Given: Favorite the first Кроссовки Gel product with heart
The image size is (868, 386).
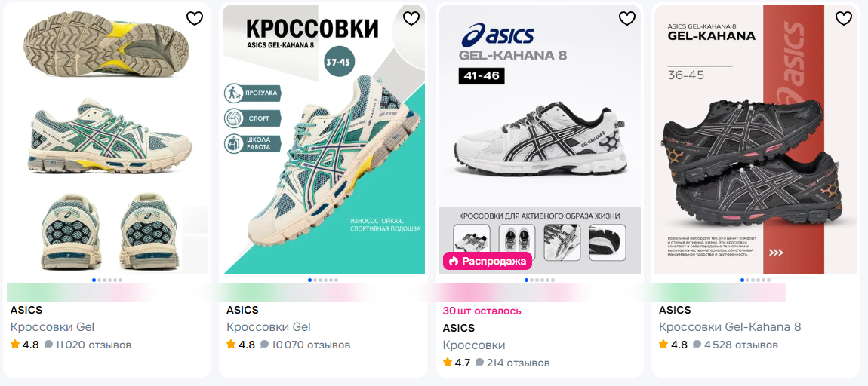Looking at the screenshot, I should coord(195,19).
